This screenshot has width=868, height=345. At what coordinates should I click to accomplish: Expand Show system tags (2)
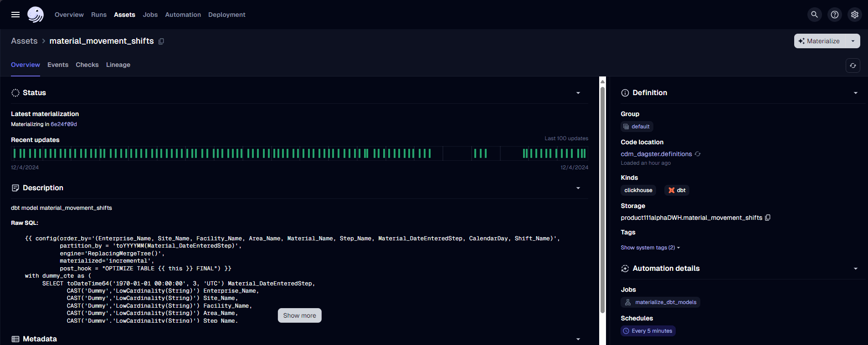pyautogui.click(x=650, y=248)
